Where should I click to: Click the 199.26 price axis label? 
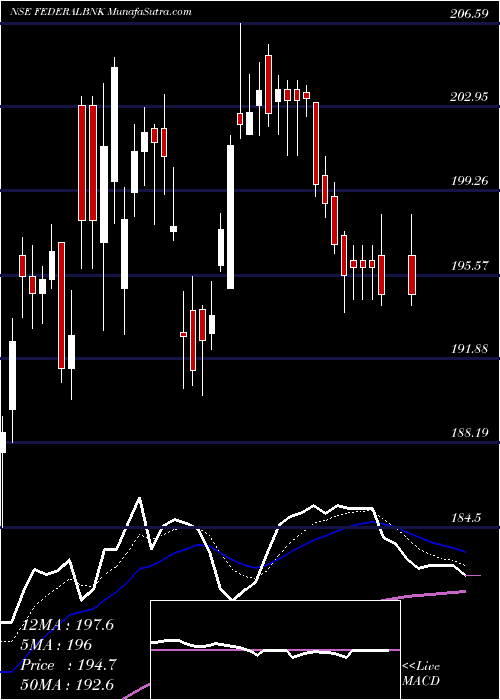tap(468, 181)
